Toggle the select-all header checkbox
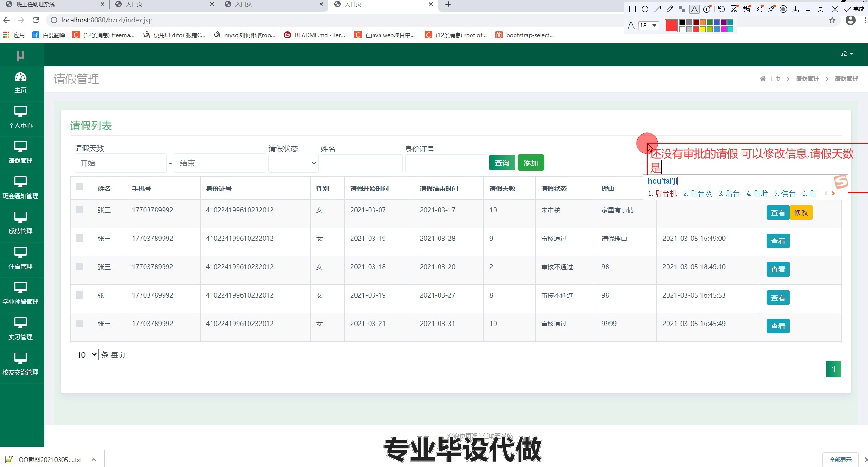Image resolution: width=868 pixels, height=467 pixels. (x=80, y=187)
